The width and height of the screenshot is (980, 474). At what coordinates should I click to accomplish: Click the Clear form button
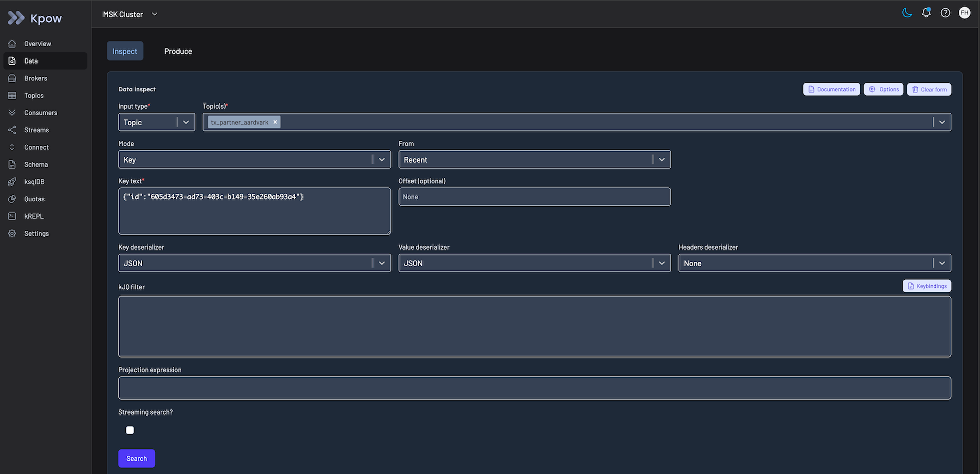(929, 89)
